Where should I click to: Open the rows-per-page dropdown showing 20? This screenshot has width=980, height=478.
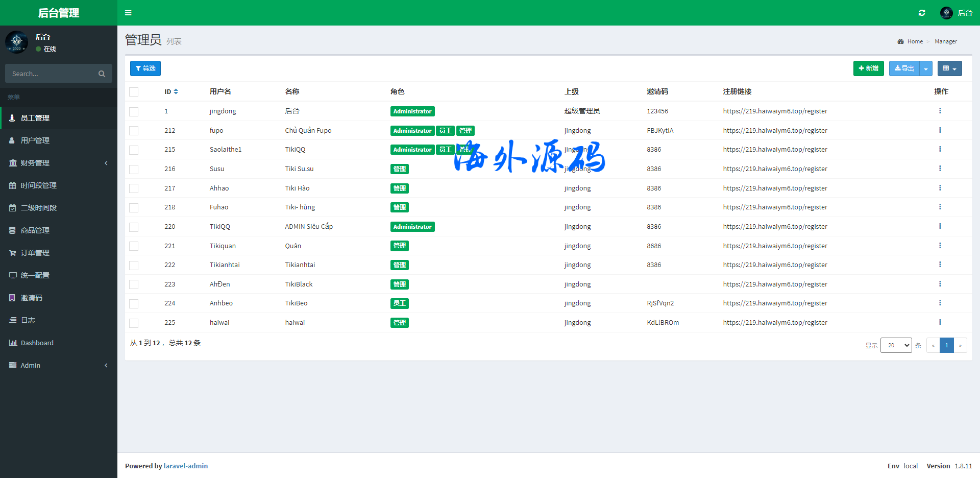[896, 345]
